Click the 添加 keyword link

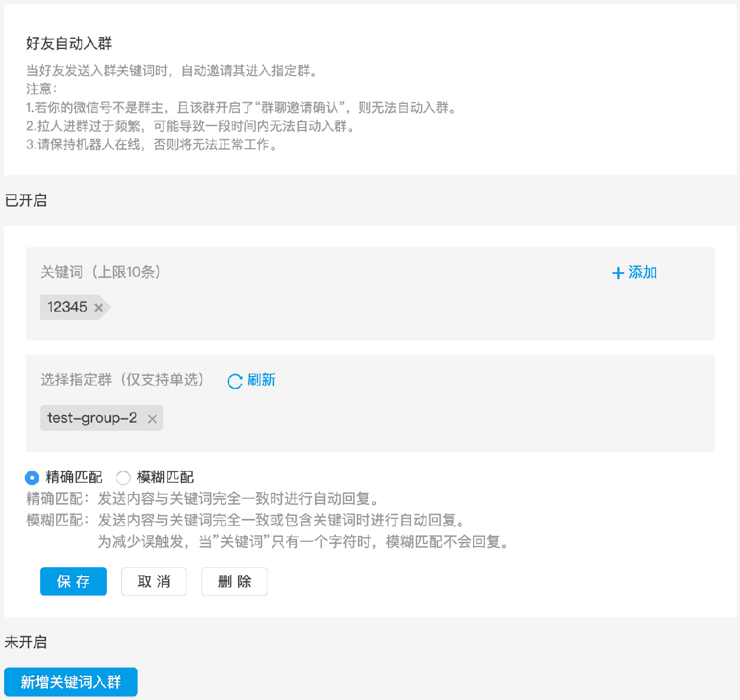[643, 272]
